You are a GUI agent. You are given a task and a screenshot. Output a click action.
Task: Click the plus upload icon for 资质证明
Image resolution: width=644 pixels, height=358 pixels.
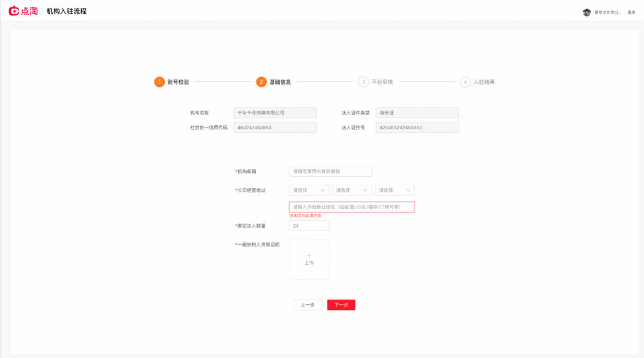point(309,256)
